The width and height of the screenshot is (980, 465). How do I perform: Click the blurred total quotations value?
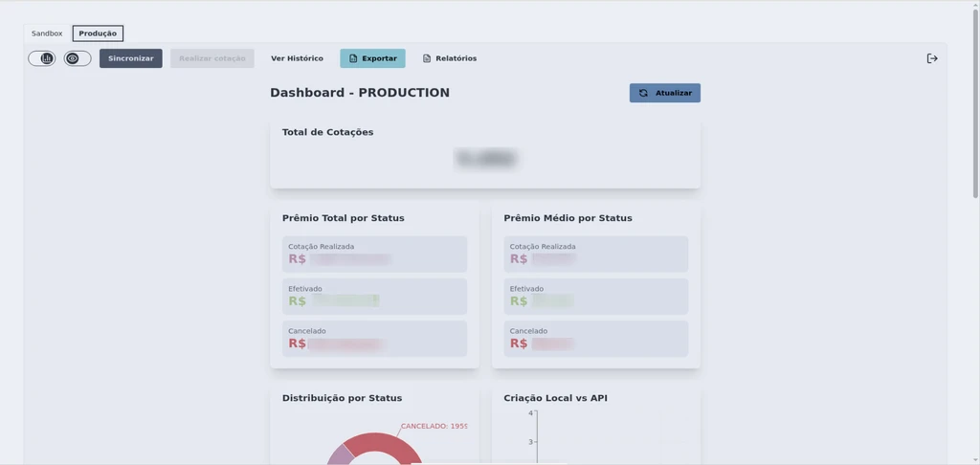click(x=485, y=159)
